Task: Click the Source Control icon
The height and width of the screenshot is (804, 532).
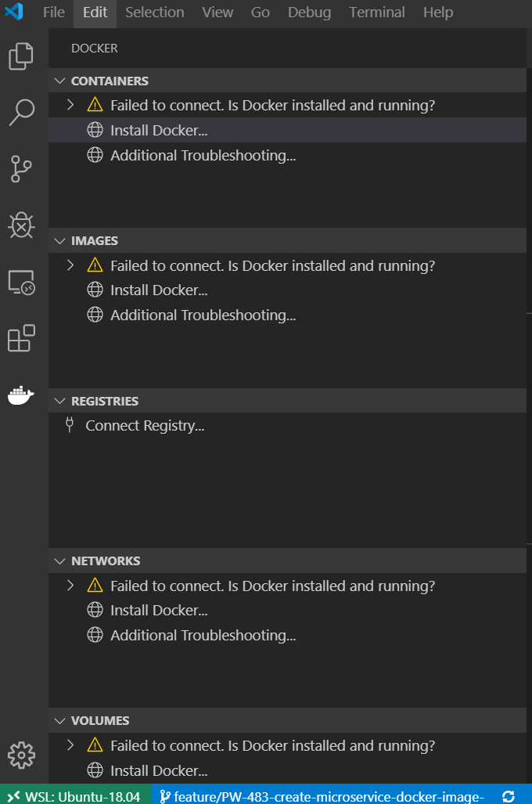Action: tap(20, 169)
